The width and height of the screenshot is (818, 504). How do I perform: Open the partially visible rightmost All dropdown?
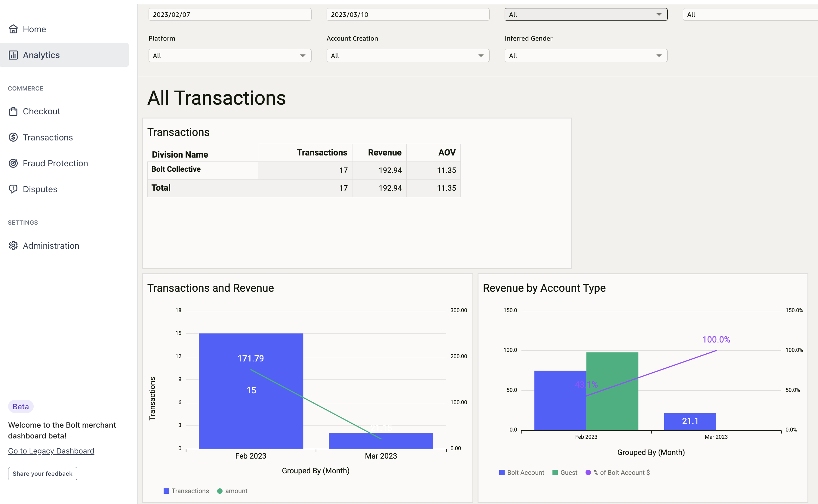point(750,15)
